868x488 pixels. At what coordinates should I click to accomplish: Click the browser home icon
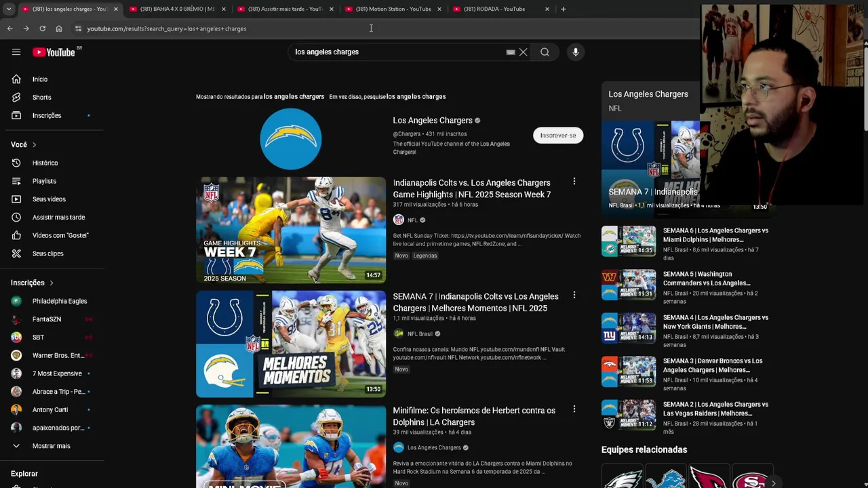tap(59, 28)
